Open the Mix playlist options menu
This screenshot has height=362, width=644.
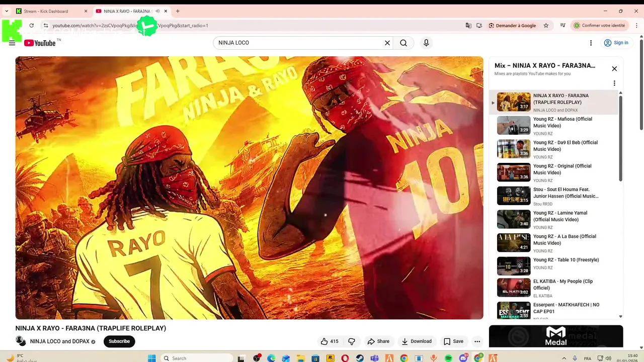614,83
